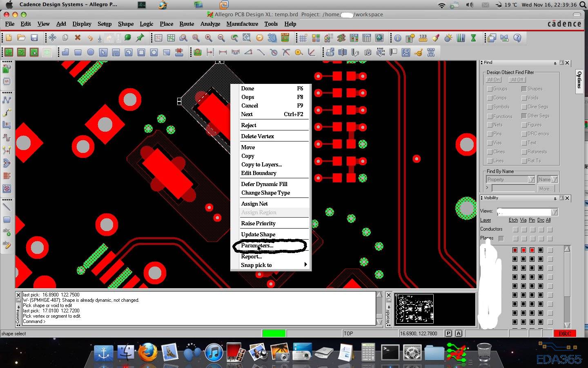This screenshot has width=588, height=368.
Task: Click the Help question mark icon
Action: coord(517,38)
